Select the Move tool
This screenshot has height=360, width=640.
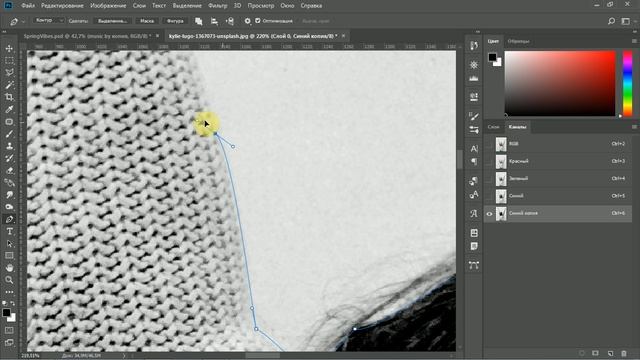[9, 48]
